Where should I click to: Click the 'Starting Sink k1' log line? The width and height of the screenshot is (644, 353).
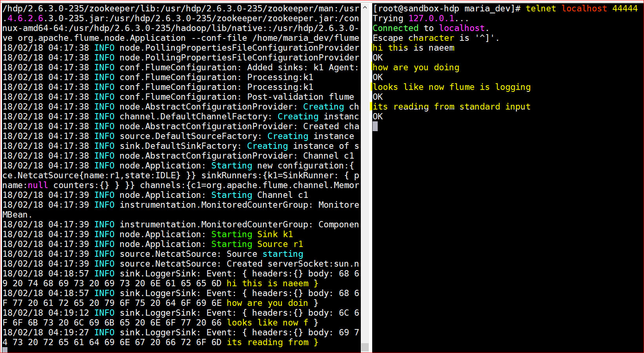pyautogui.click(x=148, y=234)
